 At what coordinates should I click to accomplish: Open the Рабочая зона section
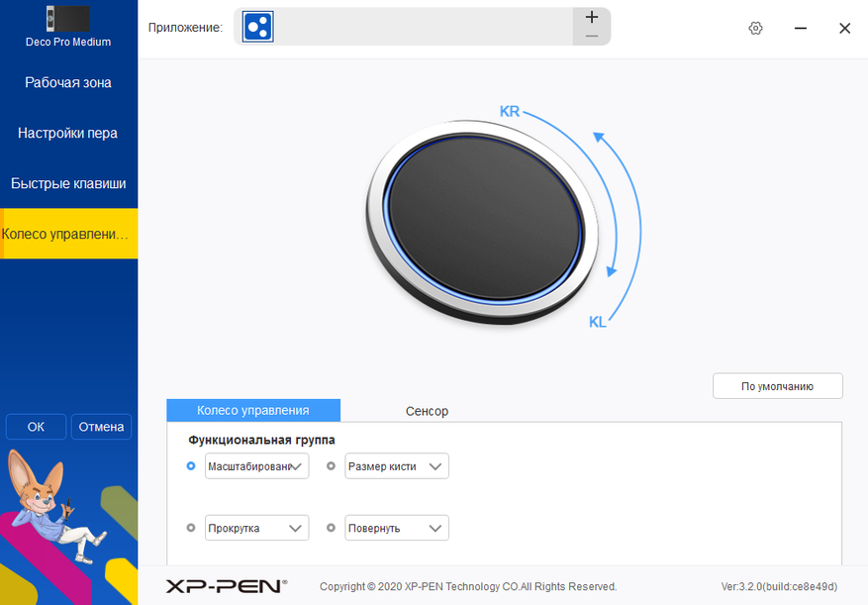click(x=68, y=82)
